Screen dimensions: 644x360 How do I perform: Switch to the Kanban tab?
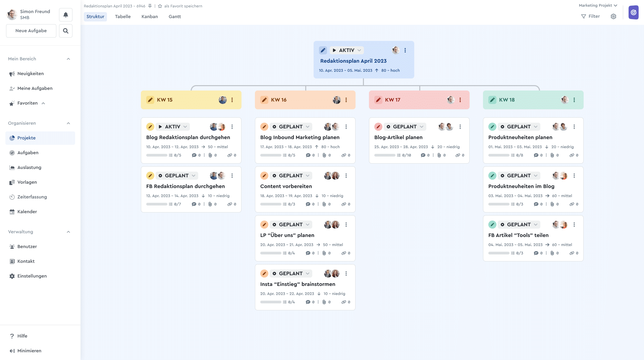(150, 16)
